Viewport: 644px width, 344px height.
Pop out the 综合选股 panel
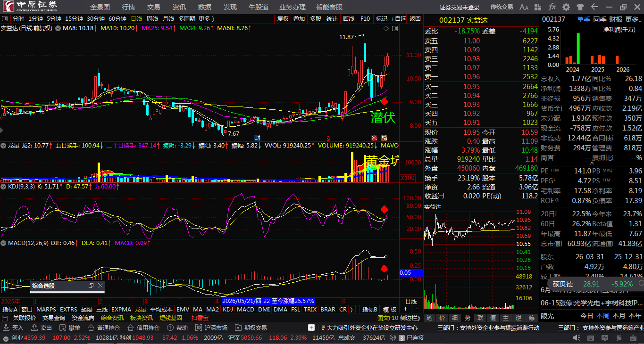[91, 286]
